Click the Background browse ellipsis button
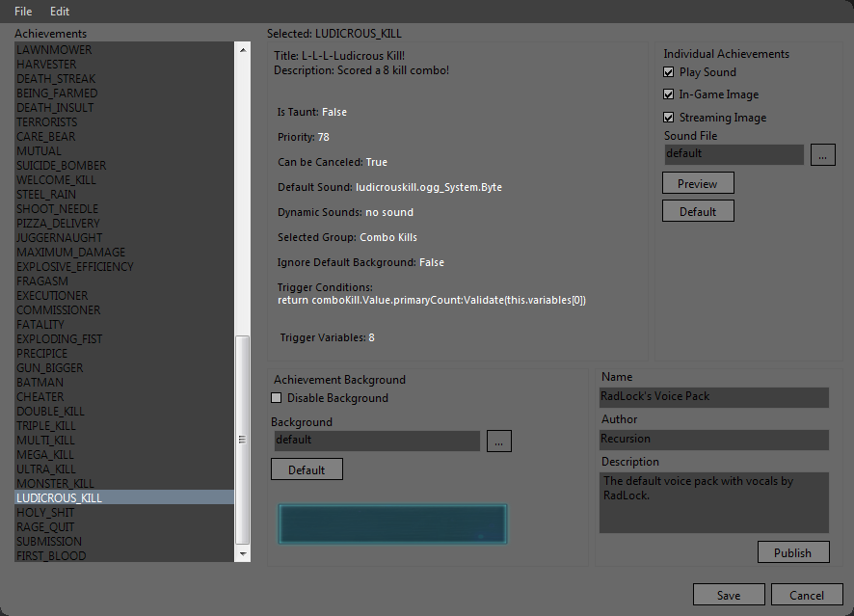 point(498,441)
